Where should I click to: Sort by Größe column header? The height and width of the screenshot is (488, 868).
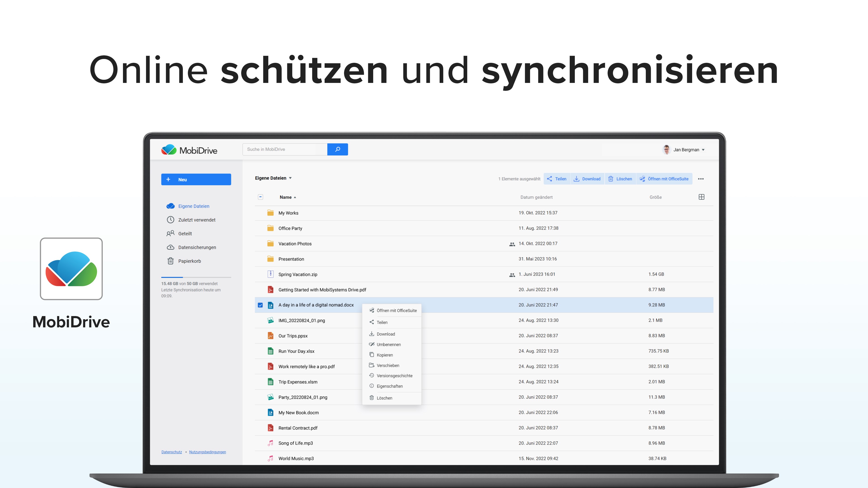655,197
